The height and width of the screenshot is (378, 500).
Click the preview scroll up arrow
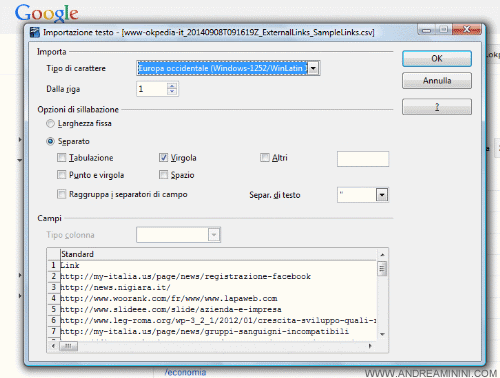pos(382,255)
